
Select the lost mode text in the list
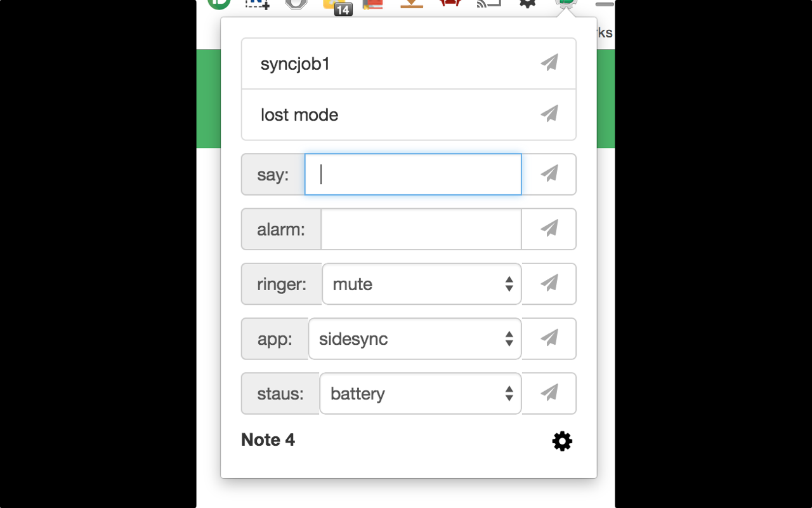coord(299,115)
